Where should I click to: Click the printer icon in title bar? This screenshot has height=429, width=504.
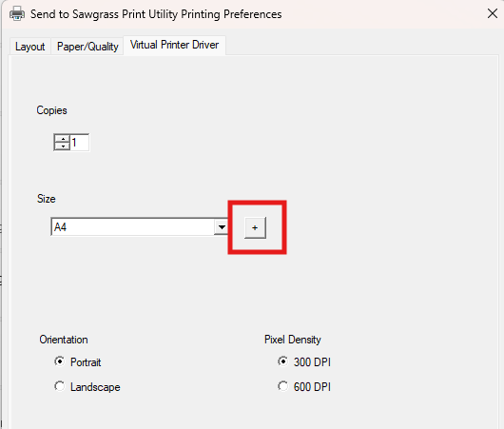click(17, 14)
